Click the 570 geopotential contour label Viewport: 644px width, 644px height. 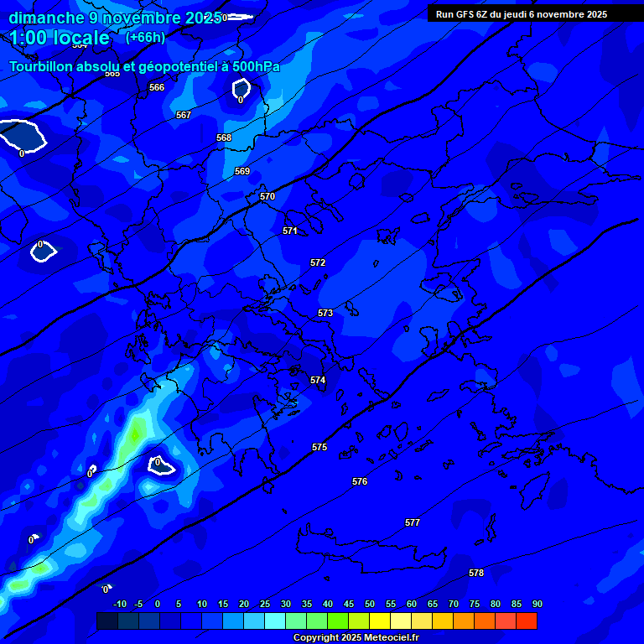pos(267,196)
